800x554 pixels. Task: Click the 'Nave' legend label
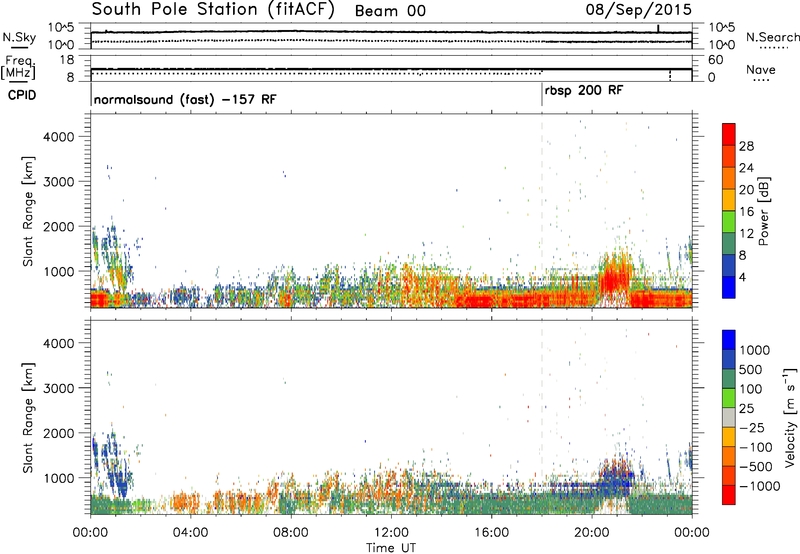coord(761,69)
